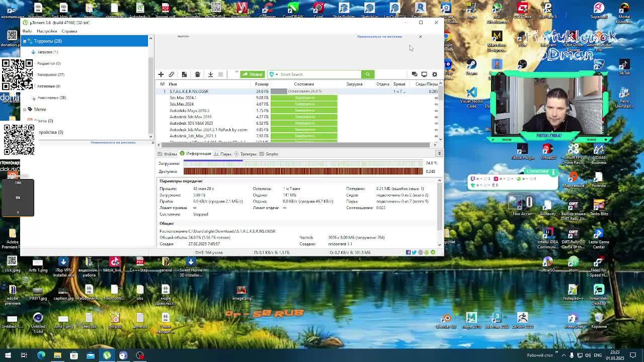Click the Twitter icon in status bar

click(x=414, y=252)
